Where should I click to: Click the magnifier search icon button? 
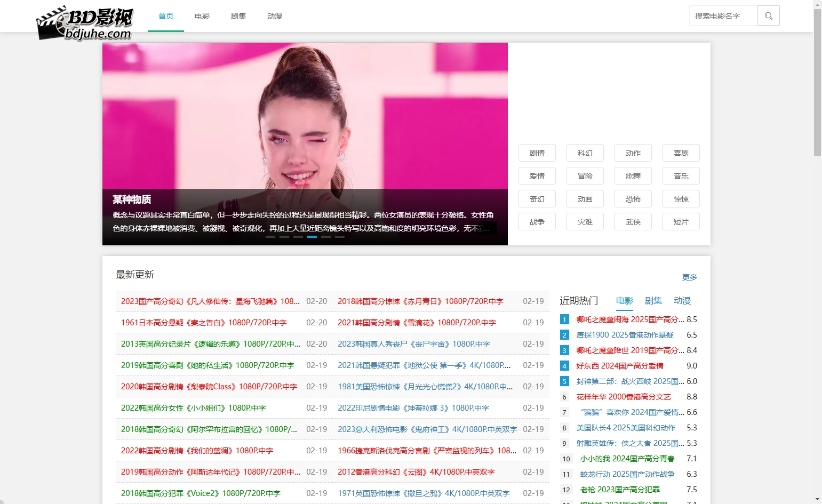tap(768, 16)
